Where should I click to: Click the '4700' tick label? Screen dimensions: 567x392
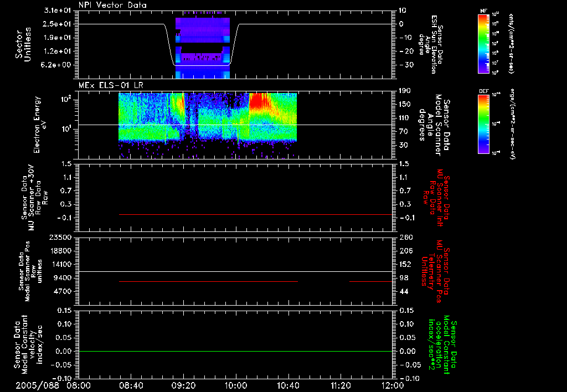click(x=62, y=291)
